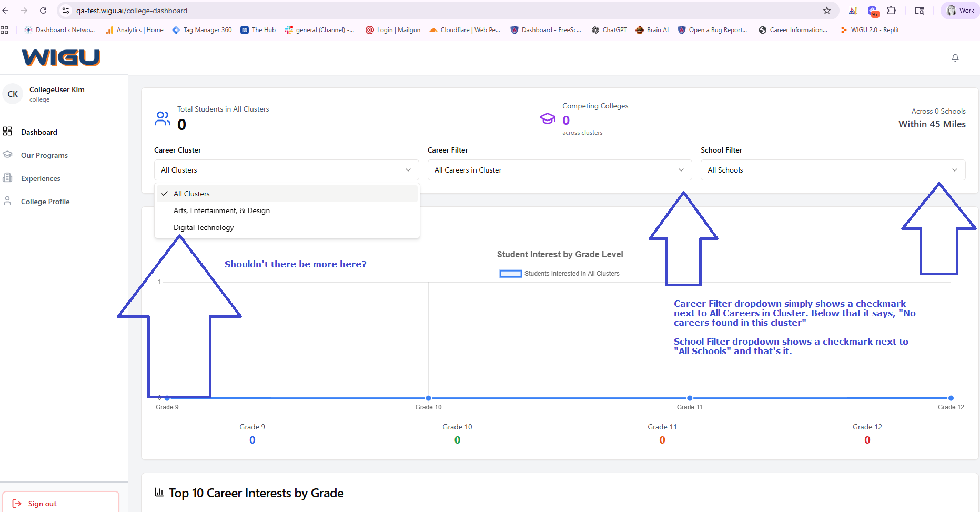Choose Digital Technology from cluster list
This screenshot has height=512, width=980.
coord(204,227)
